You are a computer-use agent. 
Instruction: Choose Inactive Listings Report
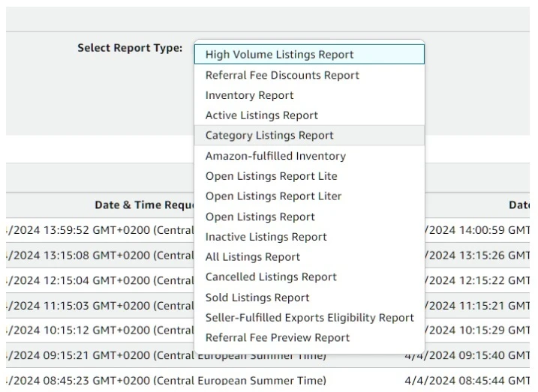[x=309, y=237]
